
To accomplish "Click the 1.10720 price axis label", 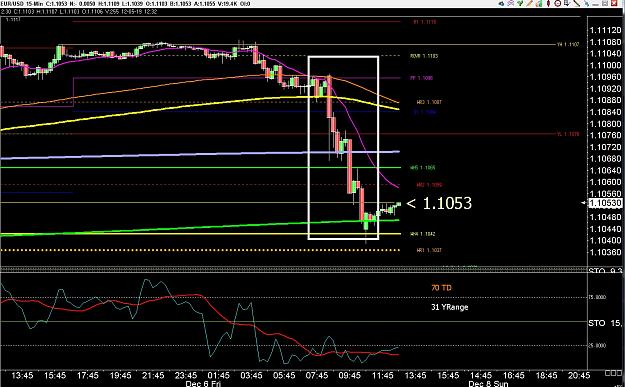I will (x=605, y=147).
